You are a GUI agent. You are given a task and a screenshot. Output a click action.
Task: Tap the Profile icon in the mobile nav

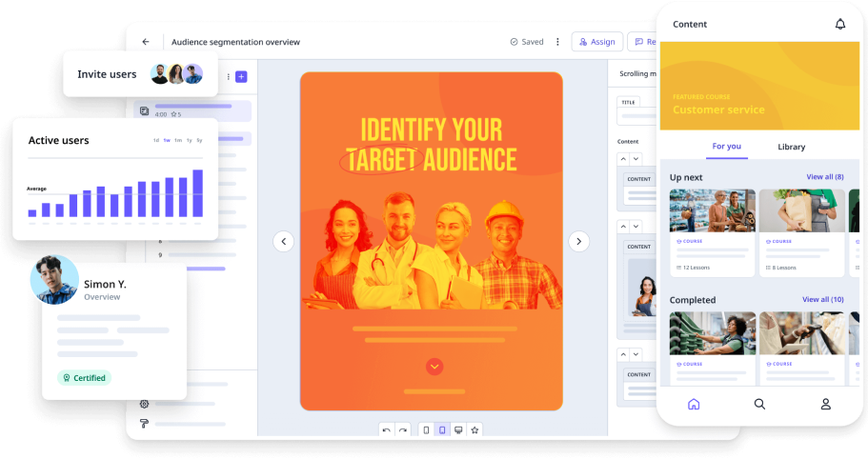(x=826, y=404)
